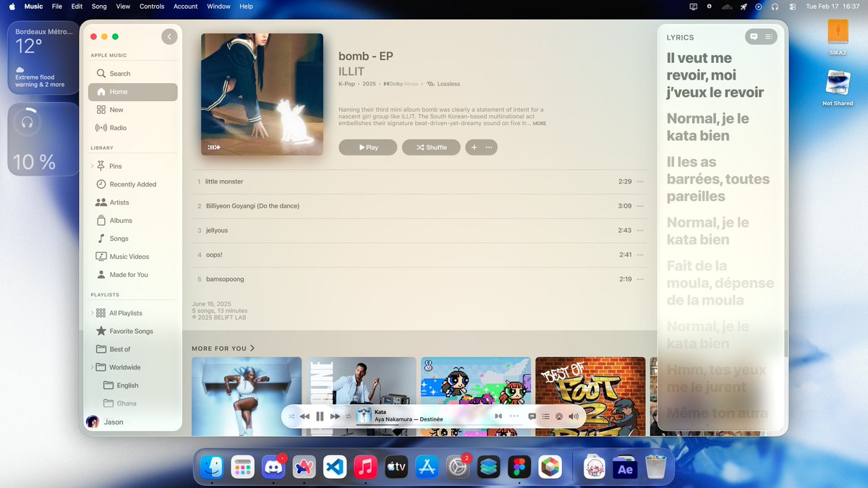The width and height of the screenshot is (868, 488).
Task: Play the bomb EP
Action: (x=367, y=147)
